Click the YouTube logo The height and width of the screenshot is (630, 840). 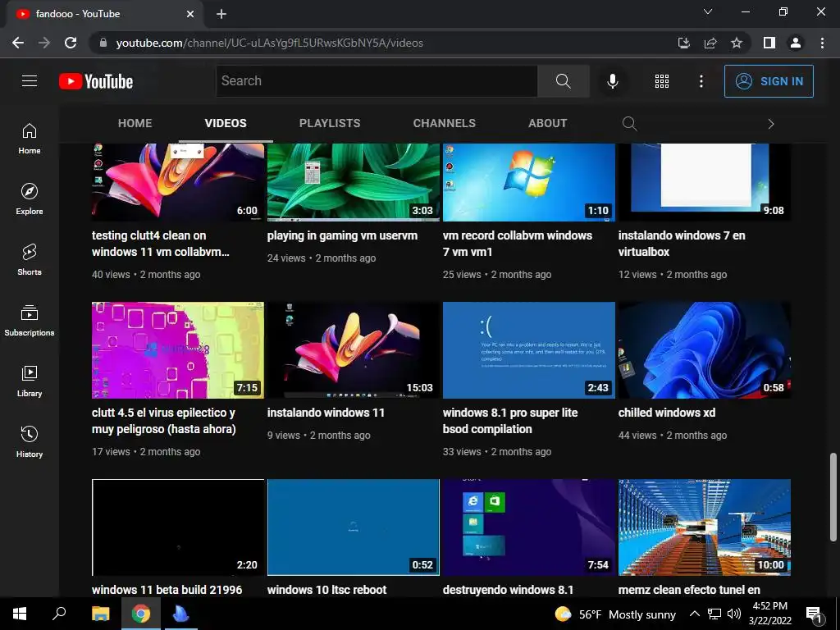[x=96, y=81]
